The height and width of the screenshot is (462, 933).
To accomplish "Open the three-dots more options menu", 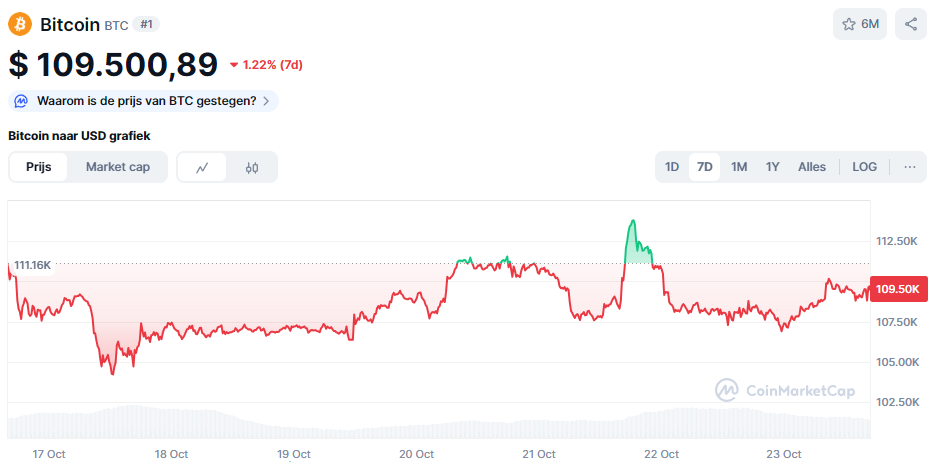I will pyautogui.click(x=910, y=167).
